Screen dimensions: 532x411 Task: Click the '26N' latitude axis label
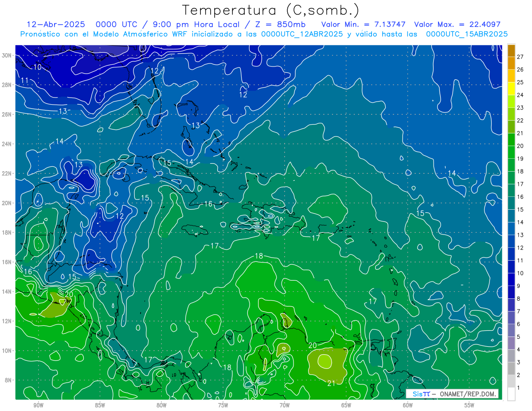point(8,114)
